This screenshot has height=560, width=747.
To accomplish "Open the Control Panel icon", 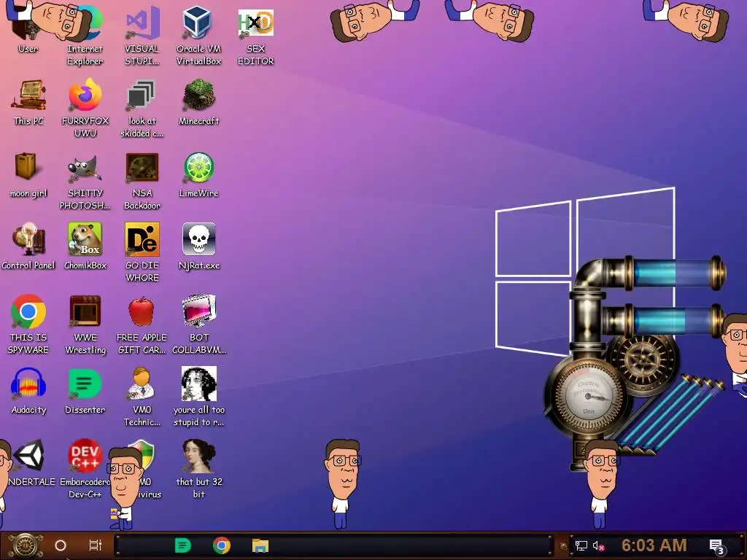I will 28,246.
